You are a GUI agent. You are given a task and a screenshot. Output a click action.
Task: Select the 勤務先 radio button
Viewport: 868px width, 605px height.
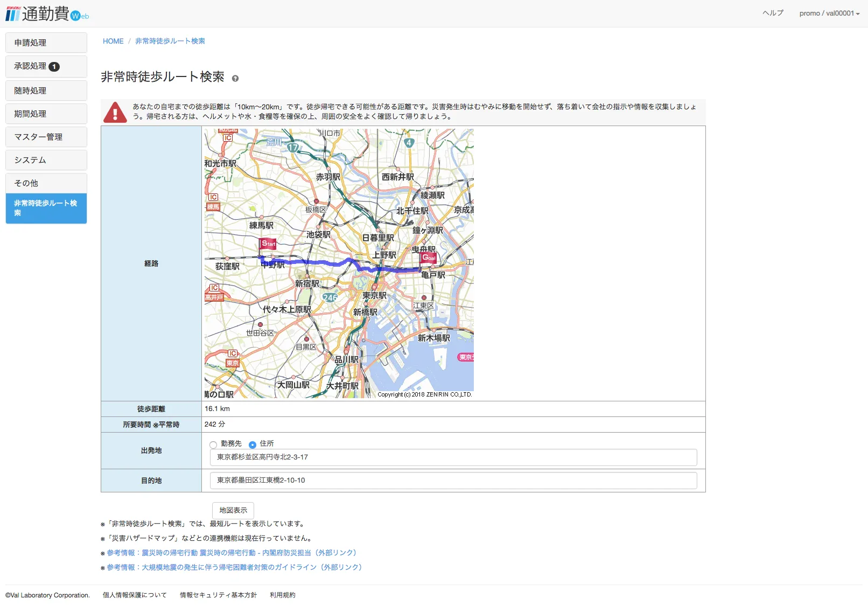coord(213,444)
